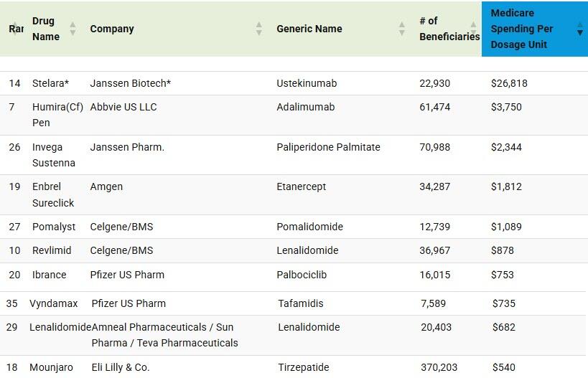Select the 'Drug Name' header label
The height and width of the screenshot is (378, 588).
click(45, 29)
